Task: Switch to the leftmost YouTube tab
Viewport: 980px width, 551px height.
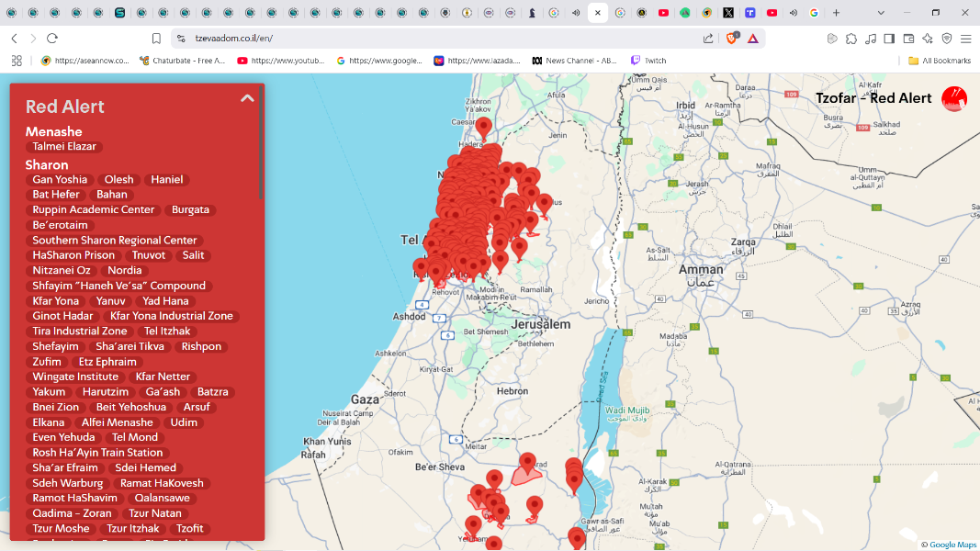Action: click(663, 13)
